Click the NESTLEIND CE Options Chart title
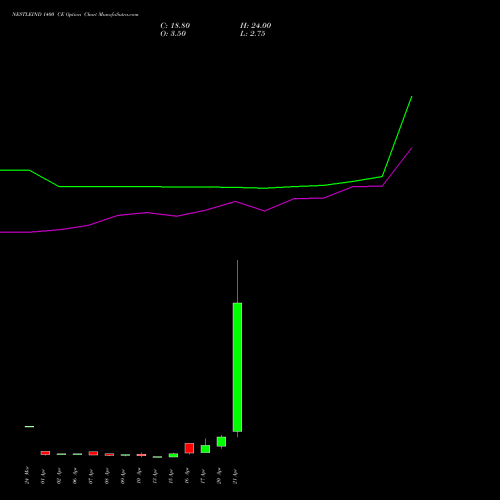 pos(75,15)
